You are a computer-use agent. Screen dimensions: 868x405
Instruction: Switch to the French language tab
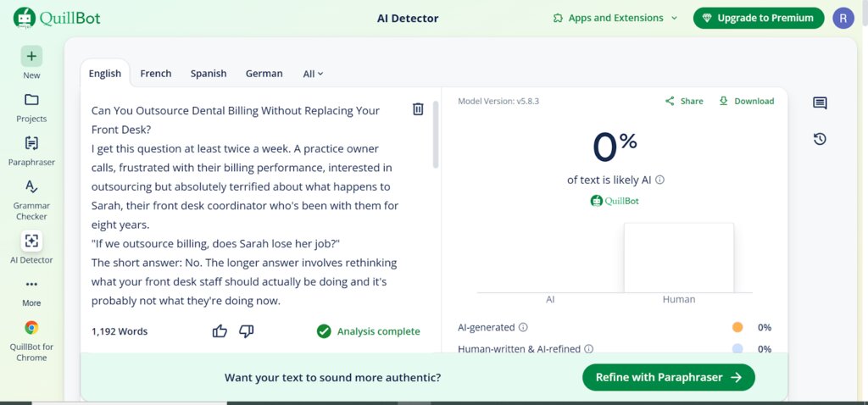click(156, 74)
